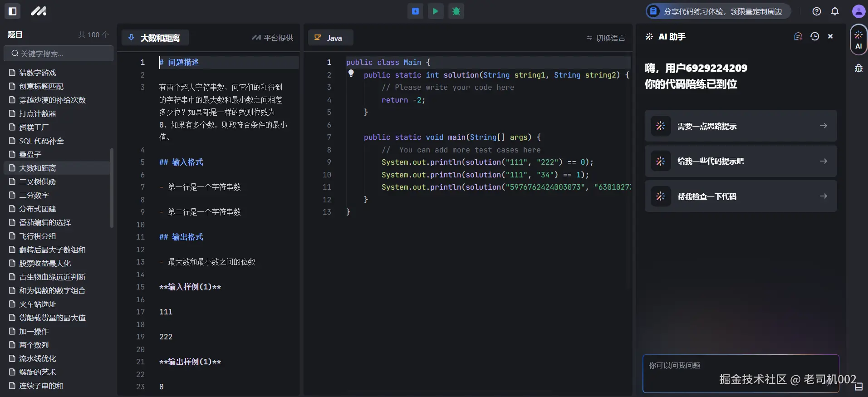Click the debug bug icon
868x397 pixels.
point(456,11)
